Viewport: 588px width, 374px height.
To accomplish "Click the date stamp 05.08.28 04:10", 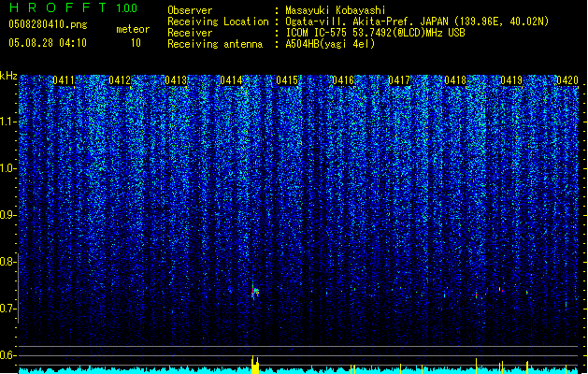I will point(48,43).
